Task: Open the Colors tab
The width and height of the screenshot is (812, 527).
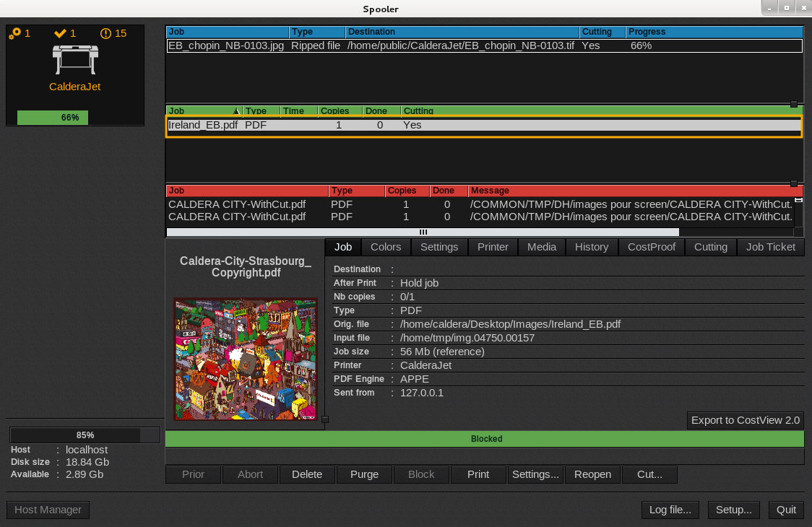Action: click(385, 247)
